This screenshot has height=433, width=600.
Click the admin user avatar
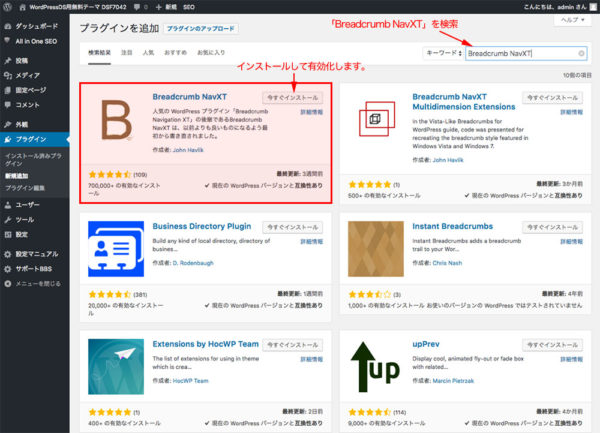point(593,7)
